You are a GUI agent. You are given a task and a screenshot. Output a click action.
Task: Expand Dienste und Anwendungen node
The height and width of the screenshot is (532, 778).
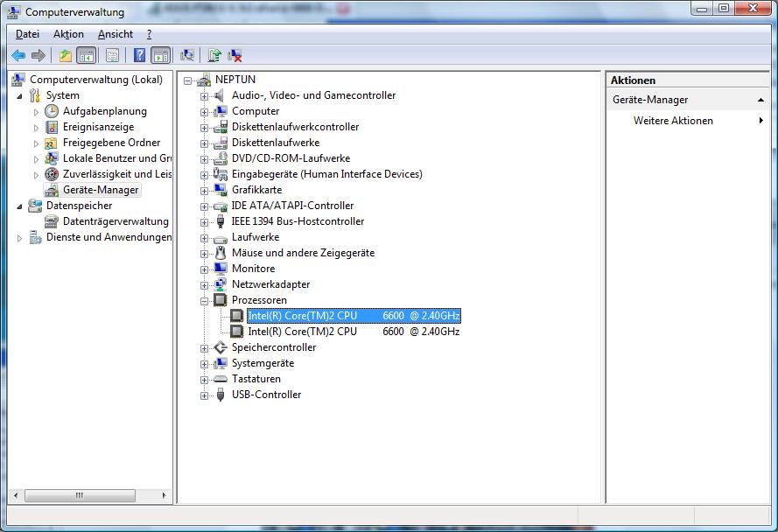click(x=19, y=238)
